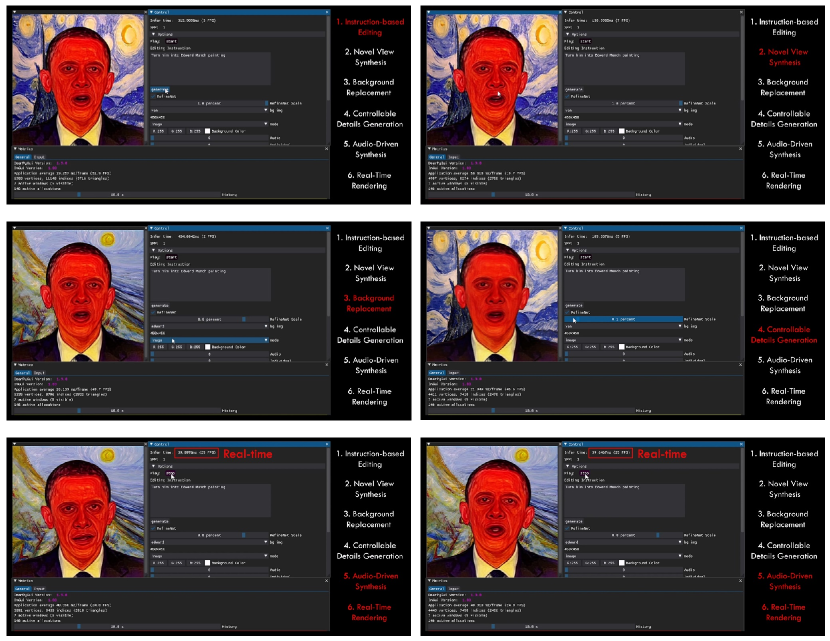830x641 pixels.
Task: Collapse Options section where Instruction-based Editing is red
Action: [x=238, y=34]
